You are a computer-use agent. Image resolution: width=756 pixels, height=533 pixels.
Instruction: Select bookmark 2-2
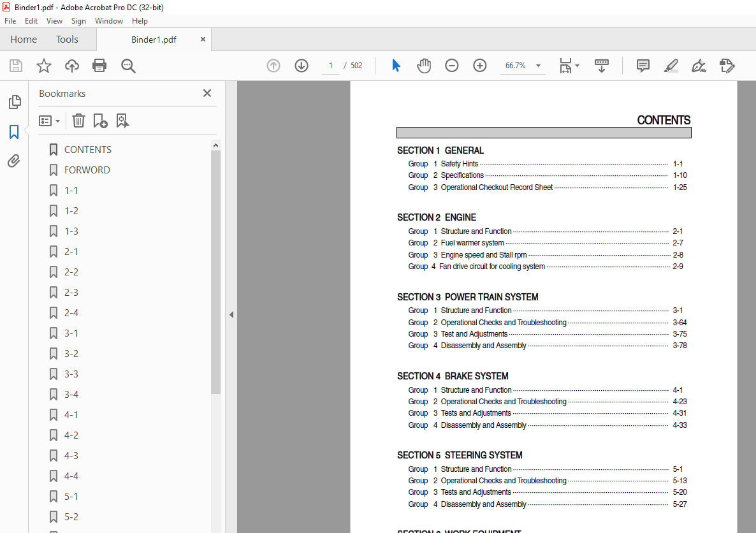coord(71,272)
